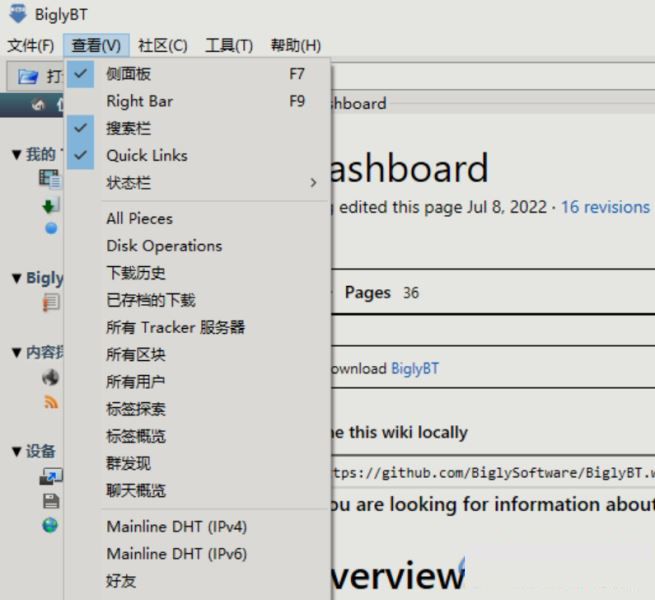Click the floppy disk device icon
The height and width of the screenshot is (600, 655).
click(51, 501)
